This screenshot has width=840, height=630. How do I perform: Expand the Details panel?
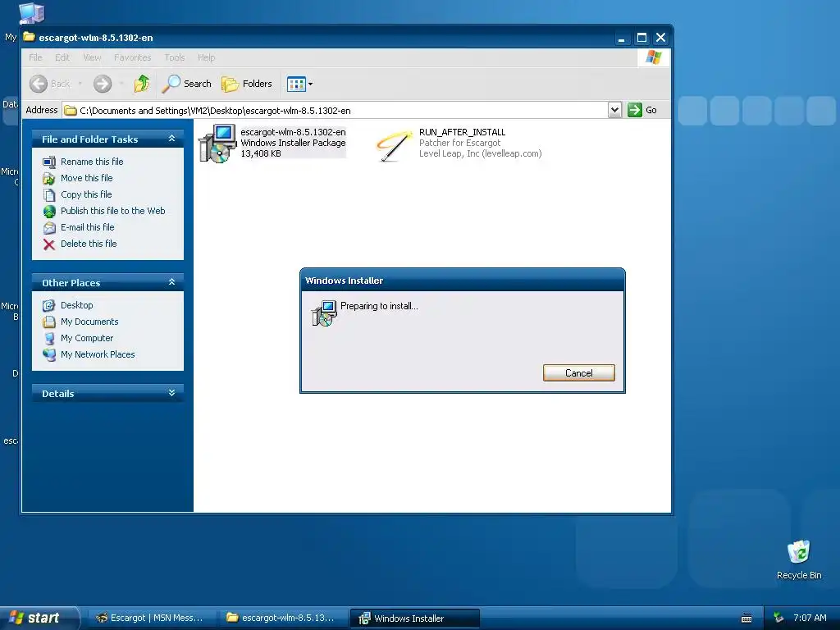click(171, 393)
